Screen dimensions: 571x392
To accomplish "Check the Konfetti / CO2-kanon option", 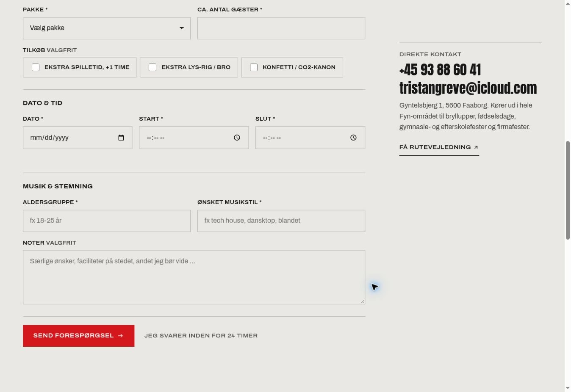I will (x=254, y=67).
